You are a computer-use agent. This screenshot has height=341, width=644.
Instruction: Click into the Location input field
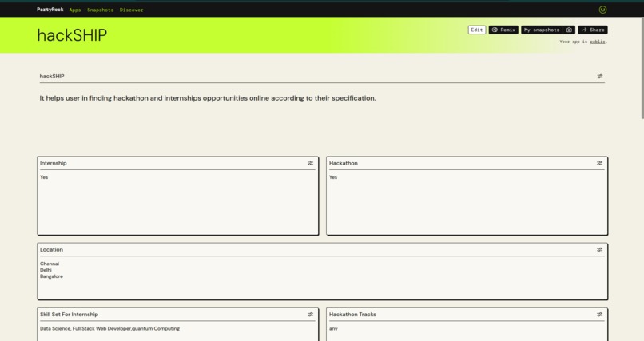tap(322, 277)
